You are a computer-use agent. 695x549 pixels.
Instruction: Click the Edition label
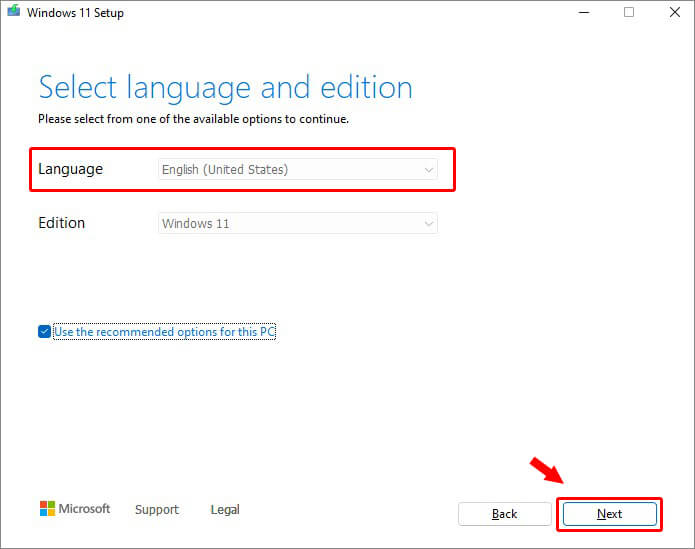pyautogui.click(x=62, y=223)
